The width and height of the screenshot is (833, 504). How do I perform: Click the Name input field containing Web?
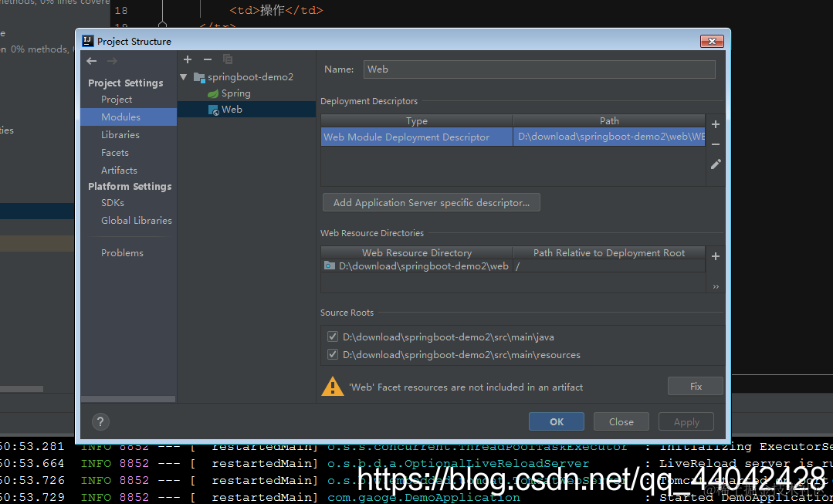(539, 69)
